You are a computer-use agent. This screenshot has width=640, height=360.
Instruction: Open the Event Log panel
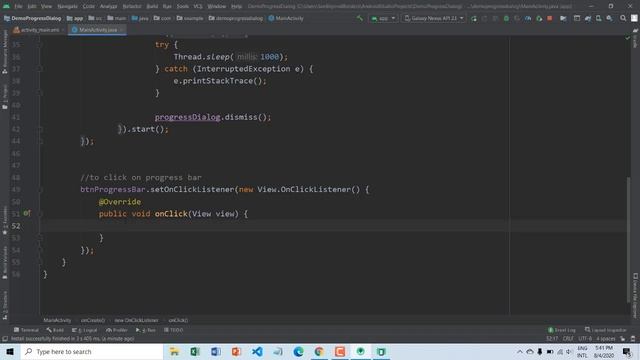pos(562,330)
